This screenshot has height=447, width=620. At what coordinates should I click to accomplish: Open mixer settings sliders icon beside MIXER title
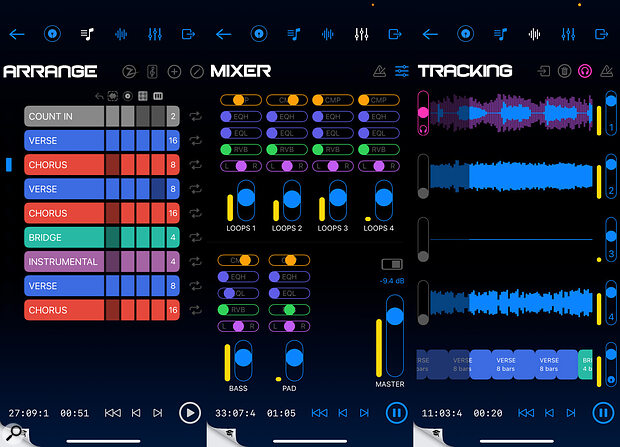coord(402,71)
